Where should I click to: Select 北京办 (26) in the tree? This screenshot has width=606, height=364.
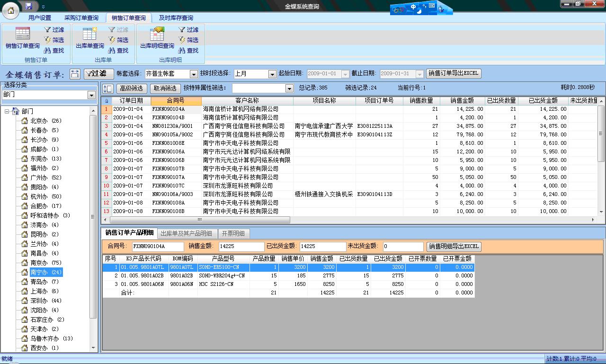coord(46,121)
